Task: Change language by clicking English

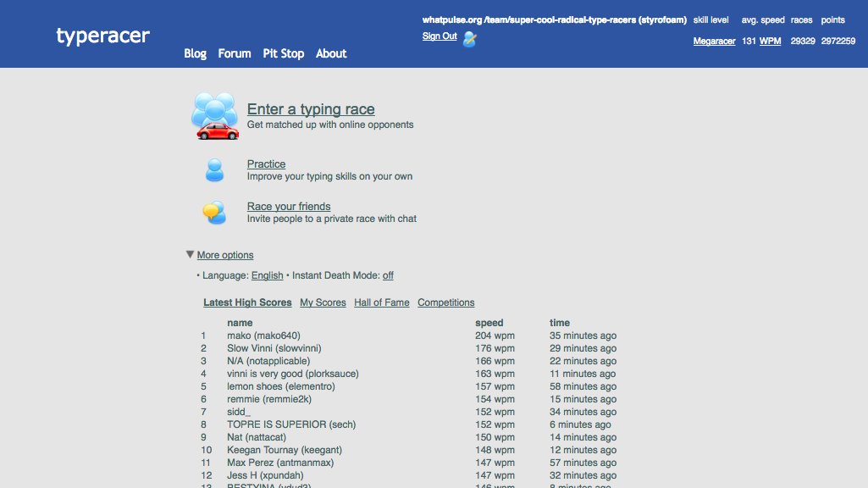Action: pos(267,274)
